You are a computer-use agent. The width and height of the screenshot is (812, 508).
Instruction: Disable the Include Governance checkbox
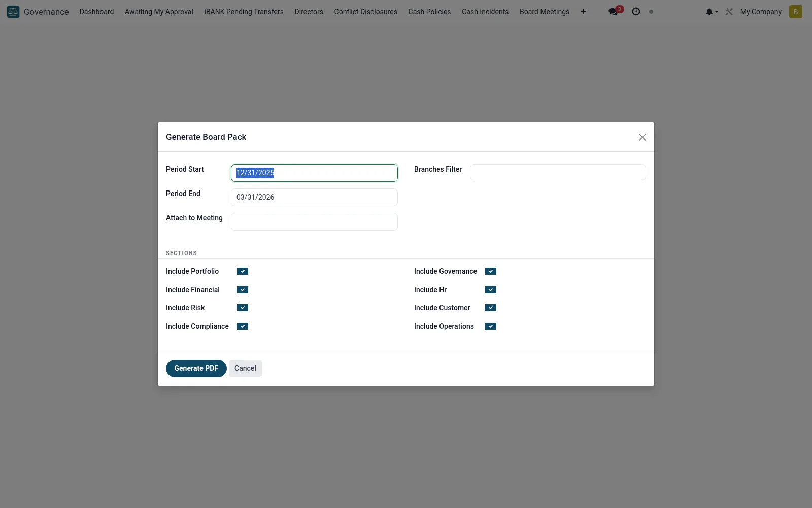(x=491, y=271)
